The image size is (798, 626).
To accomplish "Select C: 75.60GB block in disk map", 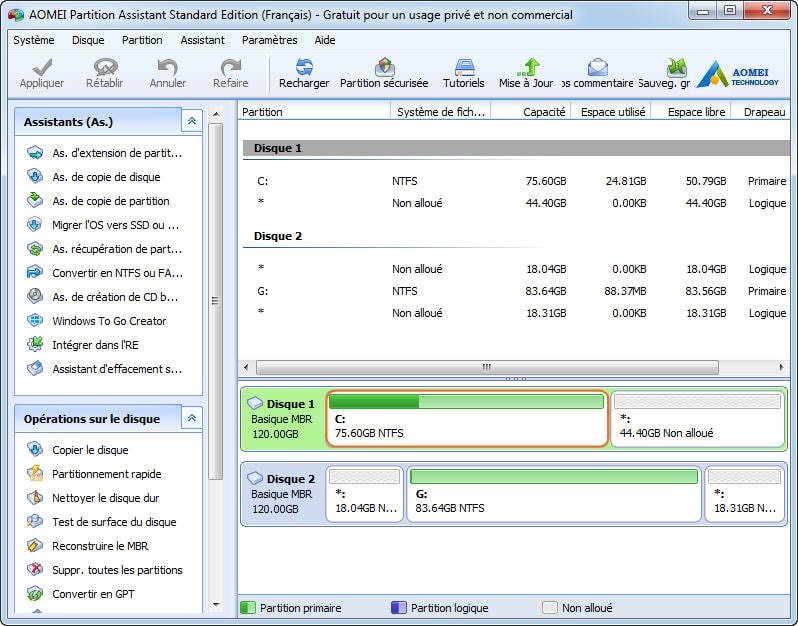I will pos(467,418).
